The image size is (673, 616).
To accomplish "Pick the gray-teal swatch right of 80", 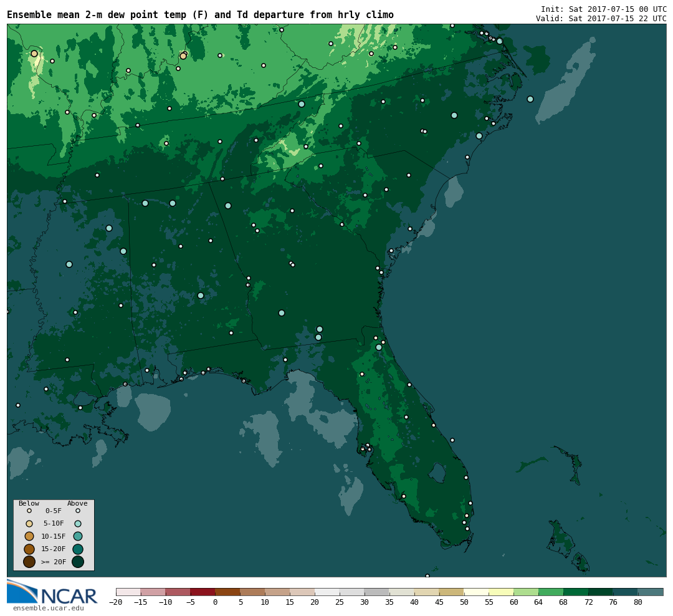I will 651,592.
